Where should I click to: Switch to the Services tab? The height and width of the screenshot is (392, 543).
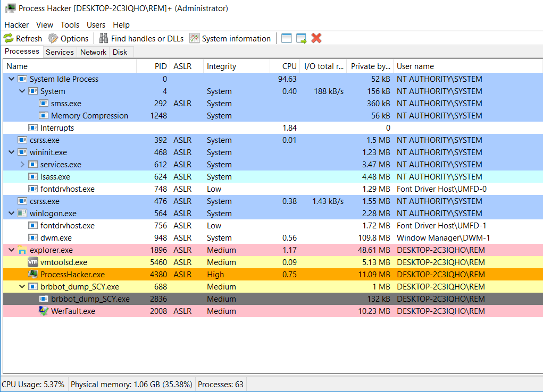point(60,52)
